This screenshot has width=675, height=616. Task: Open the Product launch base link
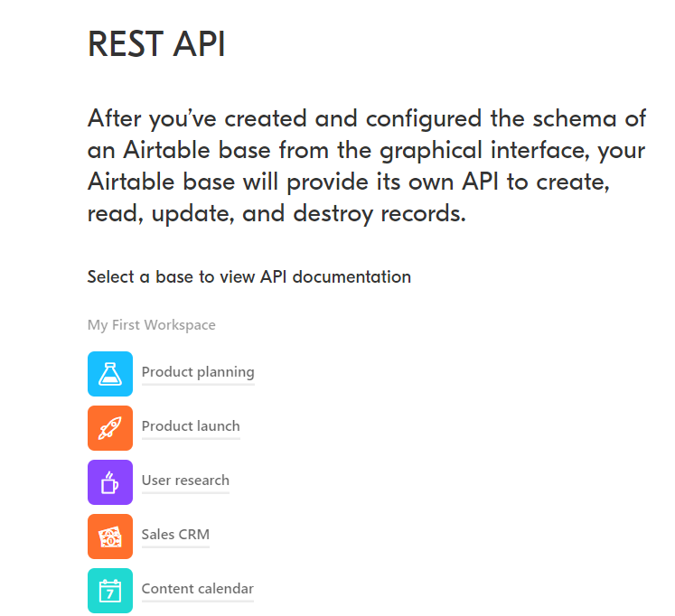191,426
